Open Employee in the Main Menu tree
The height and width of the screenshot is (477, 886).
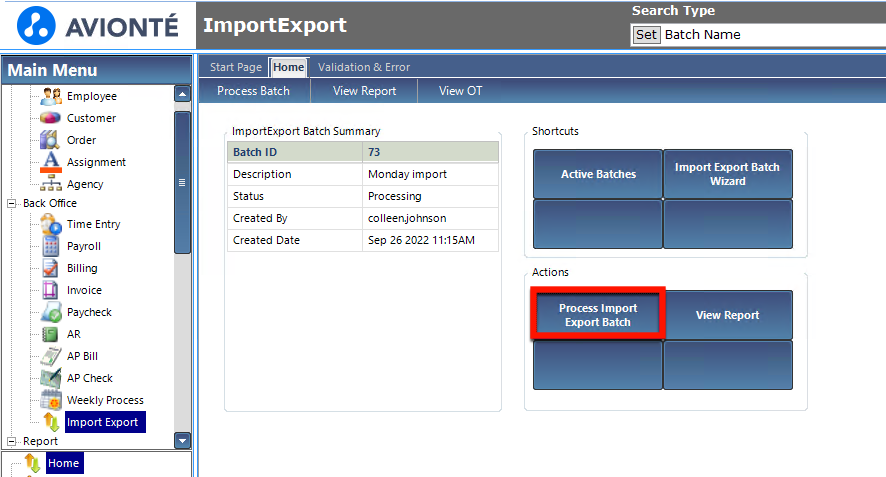[x=92, y=96]
